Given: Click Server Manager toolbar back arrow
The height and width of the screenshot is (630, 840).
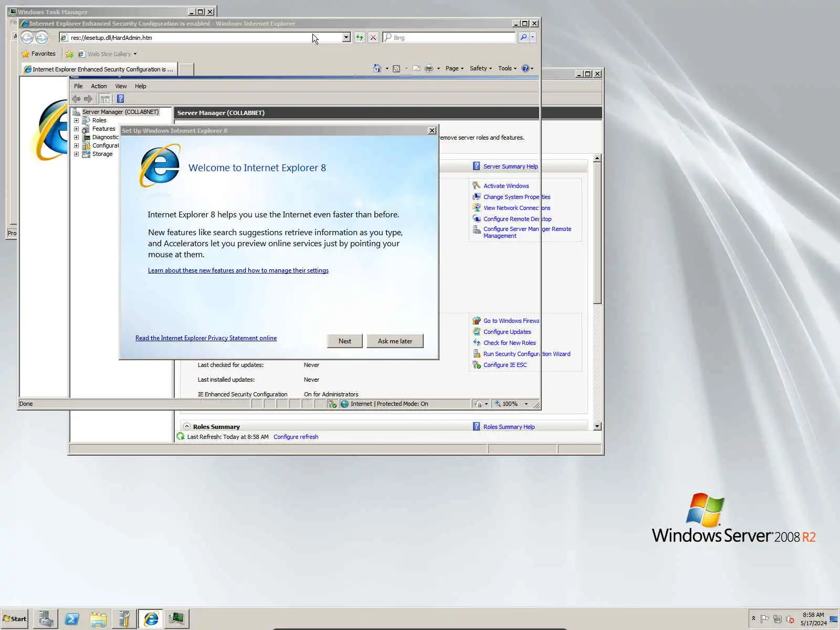Looking at the screenshot, I should (76, 99).
